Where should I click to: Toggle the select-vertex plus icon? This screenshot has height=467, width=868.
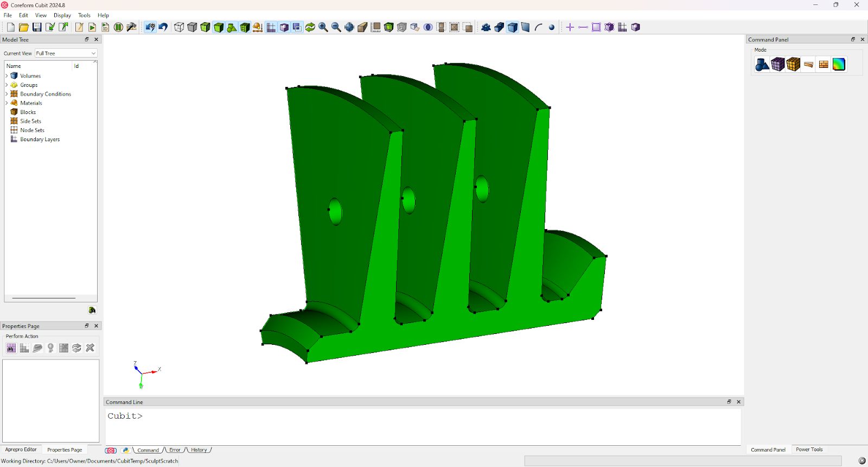click(570, 27)
